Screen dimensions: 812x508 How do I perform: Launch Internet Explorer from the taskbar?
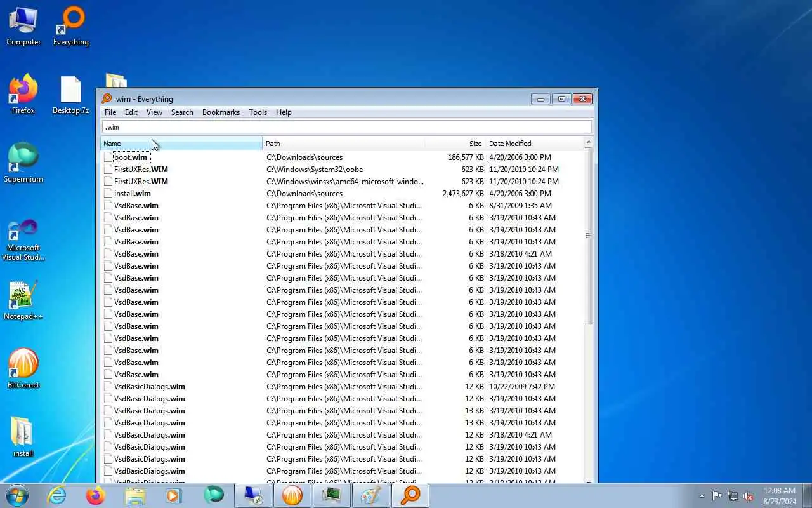[x=57, y=495]
